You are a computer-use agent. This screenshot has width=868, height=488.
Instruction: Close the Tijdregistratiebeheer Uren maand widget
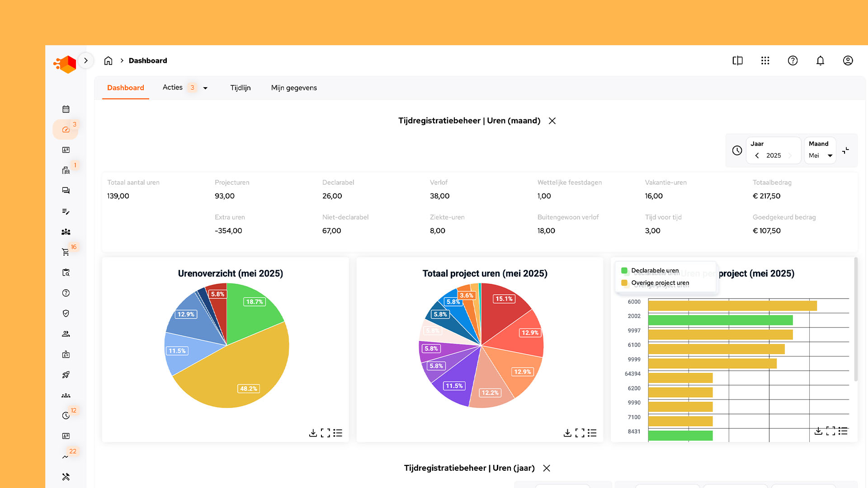(552, 121)
